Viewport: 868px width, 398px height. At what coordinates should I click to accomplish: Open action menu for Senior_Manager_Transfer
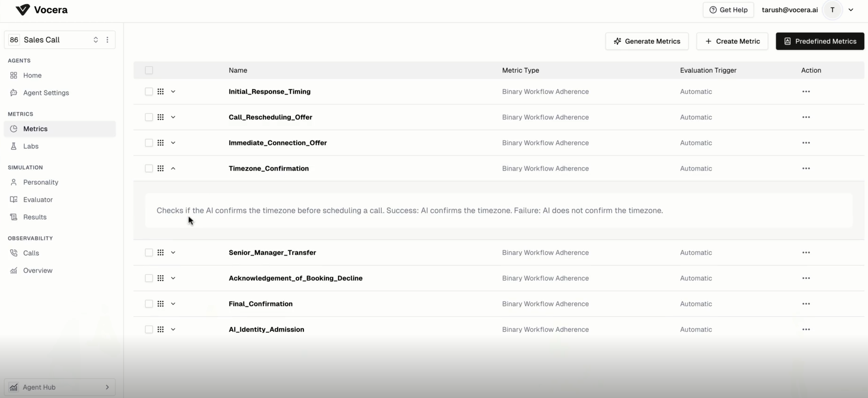click(x=806, y=252)
